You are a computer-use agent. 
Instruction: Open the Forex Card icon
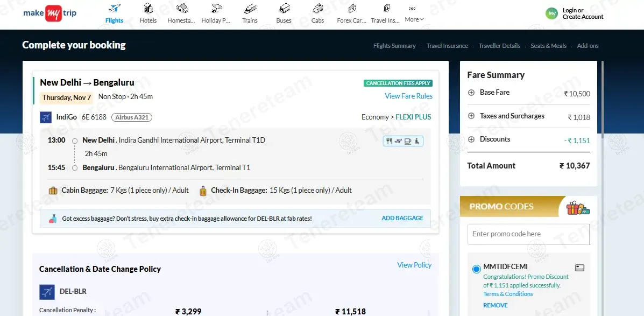click(x=352, y=9)
